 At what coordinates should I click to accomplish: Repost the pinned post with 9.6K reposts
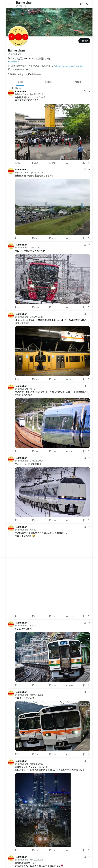tap(35, 163)
